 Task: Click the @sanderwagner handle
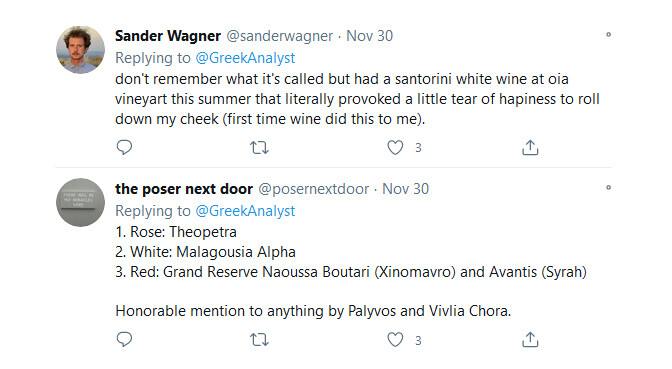point(279,36)
